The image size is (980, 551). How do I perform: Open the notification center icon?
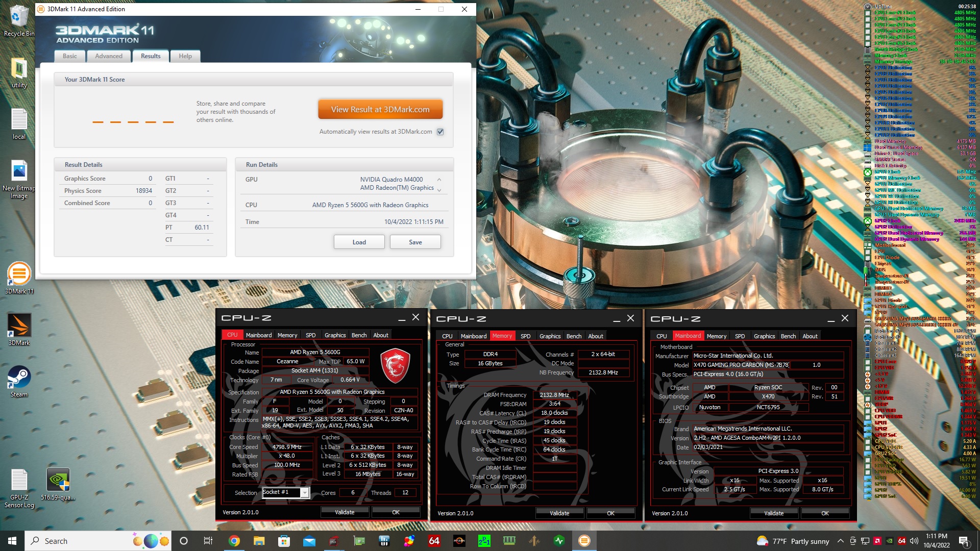click(964, 541)
